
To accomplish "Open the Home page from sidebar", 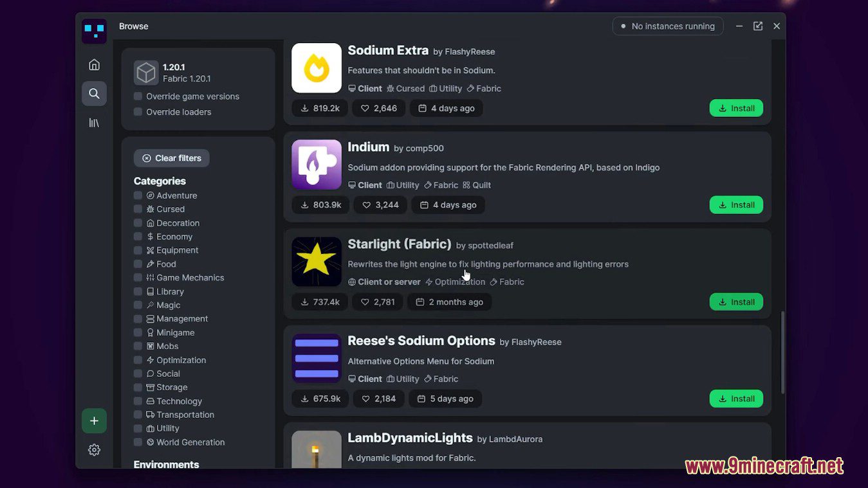I will coord(94,64).
